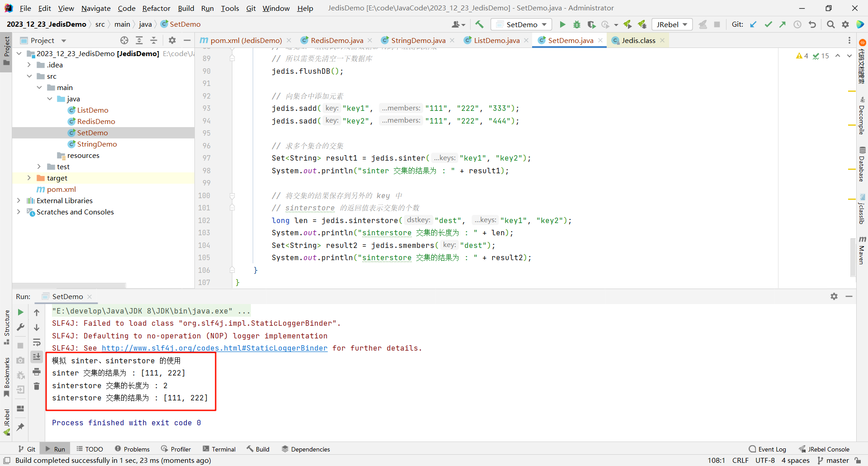868x466 pixels.
Task: Run with coverage icon in toolbar
Action: point(591,24)
